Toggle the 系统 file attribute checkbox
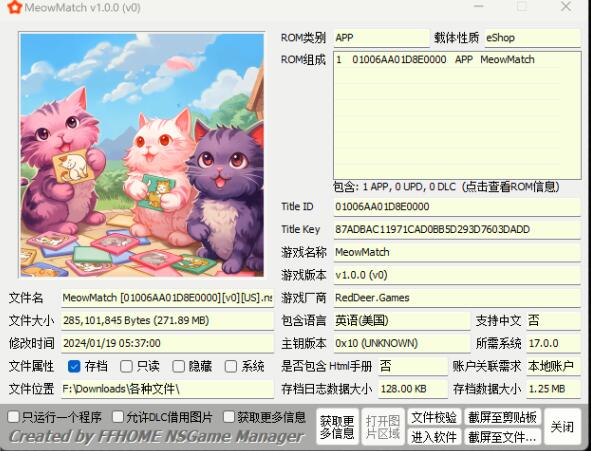This screenshot has width=591, height=451. click(x=230, y=366)
